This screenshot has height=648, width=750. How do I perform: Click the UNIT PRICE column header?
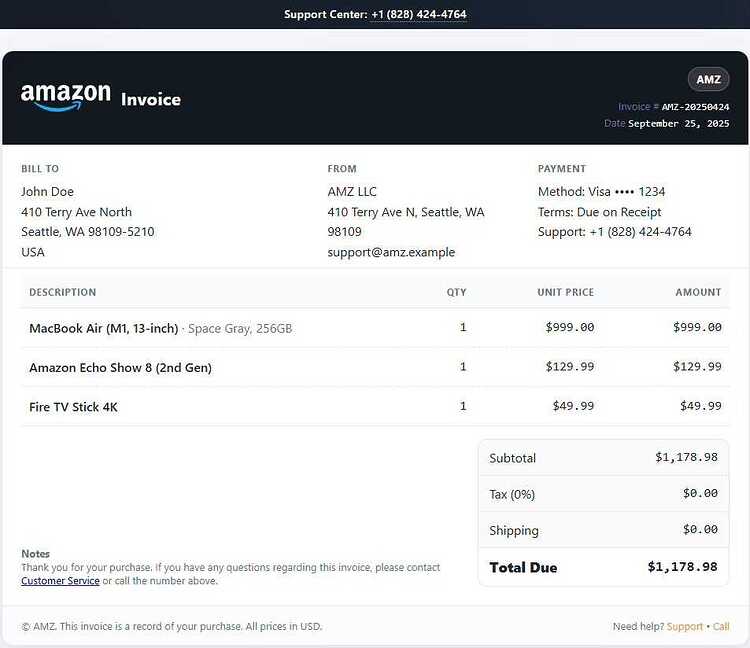click(565, 292)
